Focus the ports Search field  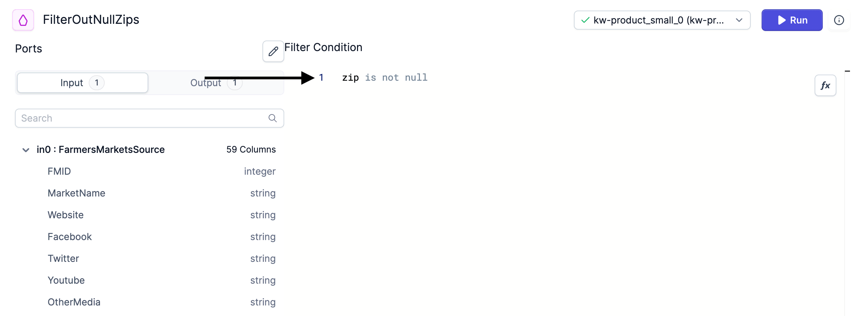[x=150, y=118]
